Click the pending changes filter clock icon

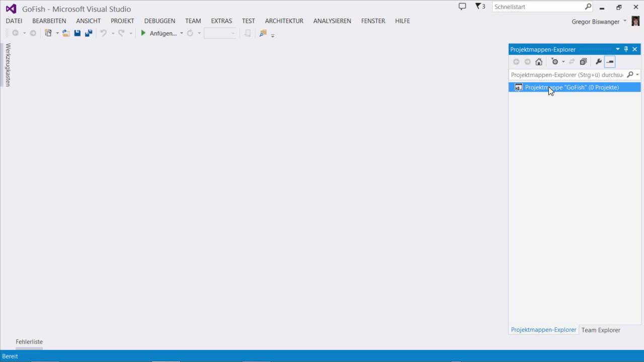tap(555, 62)
